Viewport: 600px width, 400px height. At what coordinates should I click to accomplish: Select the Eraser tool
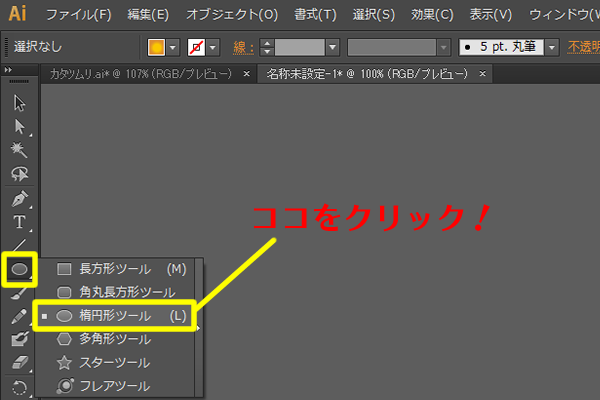point(19,362)
